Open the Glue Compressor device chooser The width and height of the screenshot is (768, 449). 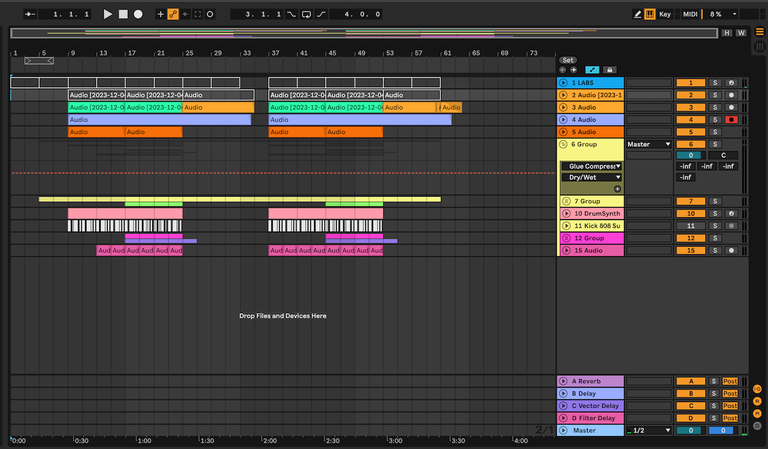pyautogui.click(x=592, y=166)
